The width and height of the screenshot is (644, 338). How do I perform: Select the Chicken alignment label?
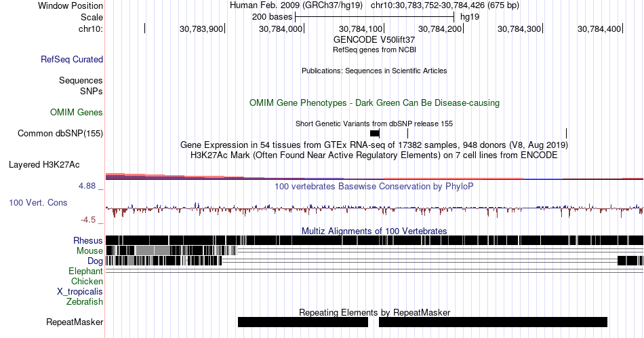pos(87,281)
